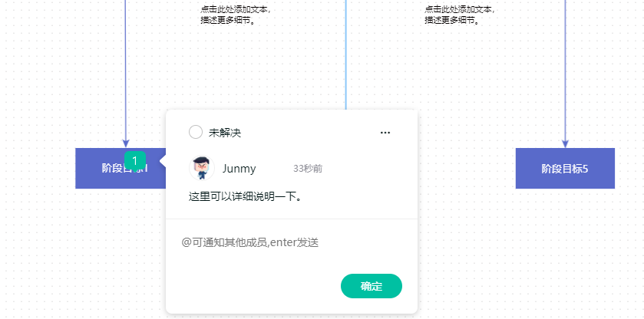This screenshot has width=644, height=319.
Task: Select the arrowhead pointing into 阶段目标1
Action: click(126, 143)
